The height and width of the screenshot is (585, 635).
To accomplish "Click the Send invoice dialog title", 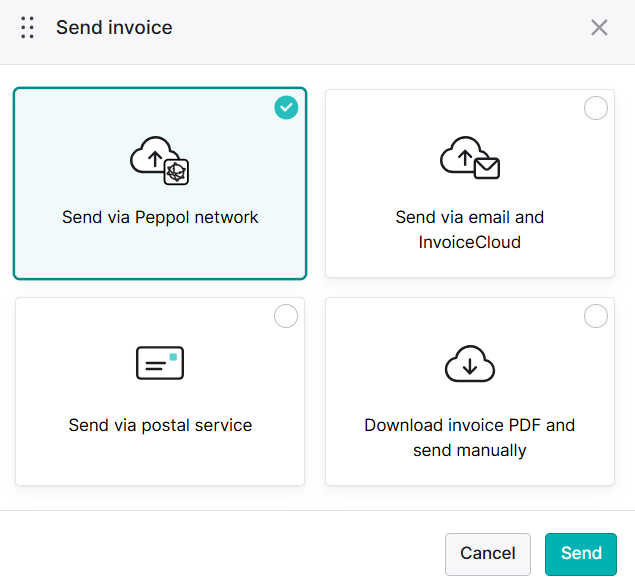I will tap(114, 28).
